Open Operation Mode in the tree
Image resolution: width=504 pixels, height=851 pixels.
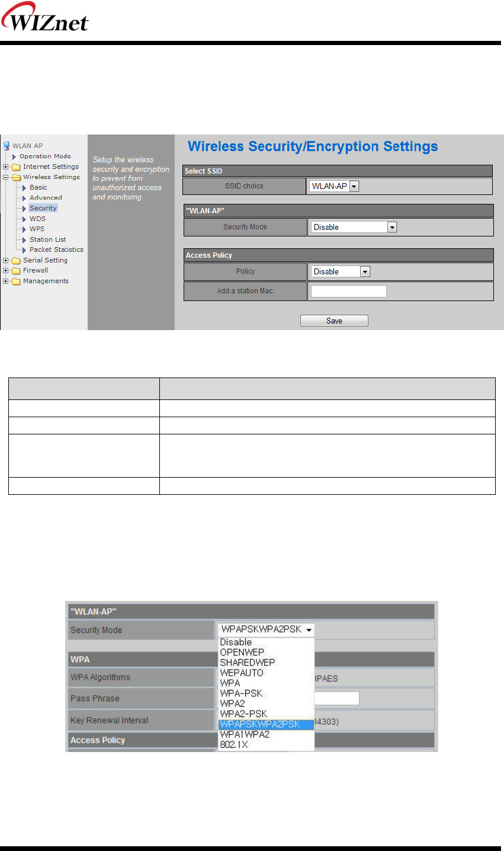(45, 156)
